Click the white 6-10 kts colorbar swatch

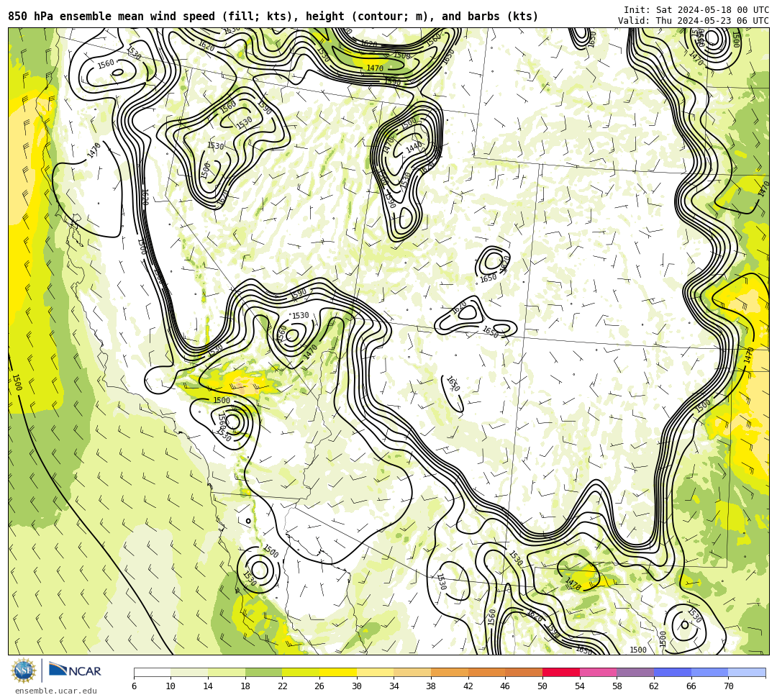pyautogui.click(x=152, y=672)
